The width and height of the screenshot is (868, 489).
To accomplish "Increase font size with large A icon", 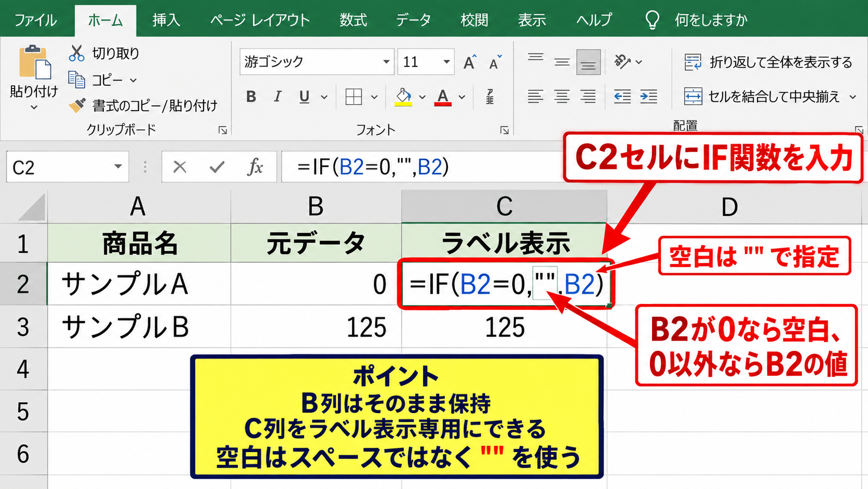I will click(470, 62).
